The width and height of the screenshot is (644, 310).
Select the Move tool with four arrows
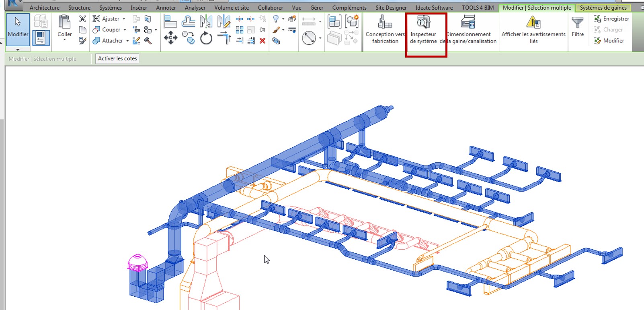(x=170, y=38)
